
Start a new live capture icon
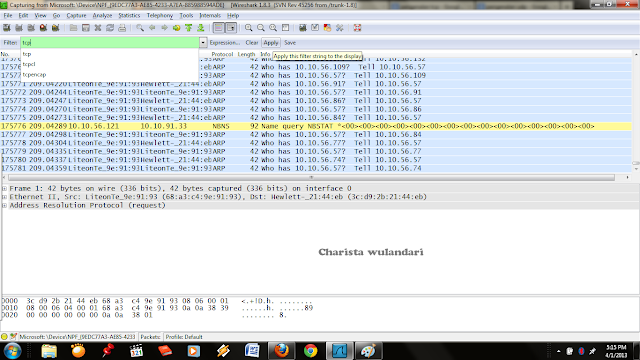tap(31, 28)
